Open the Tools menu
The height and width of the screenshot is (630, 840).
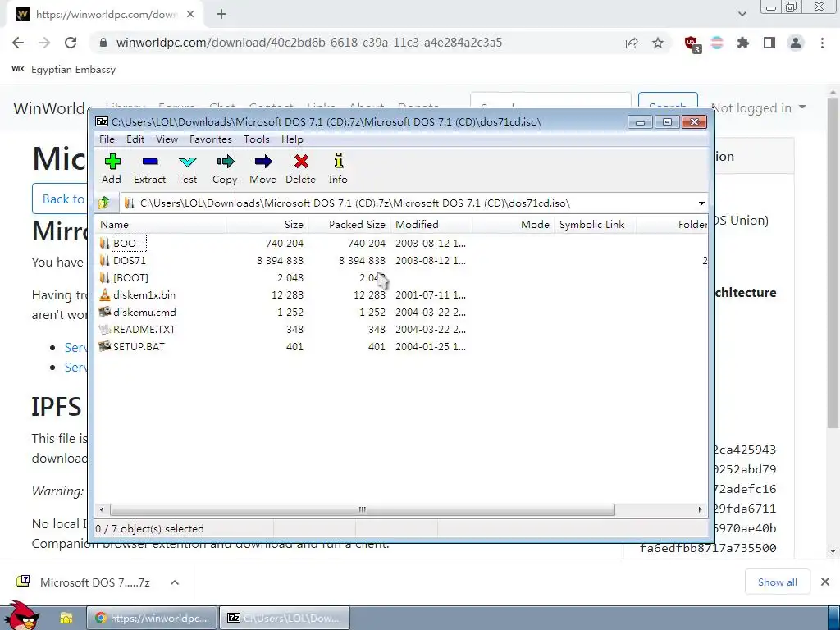[x=257, y=139]
